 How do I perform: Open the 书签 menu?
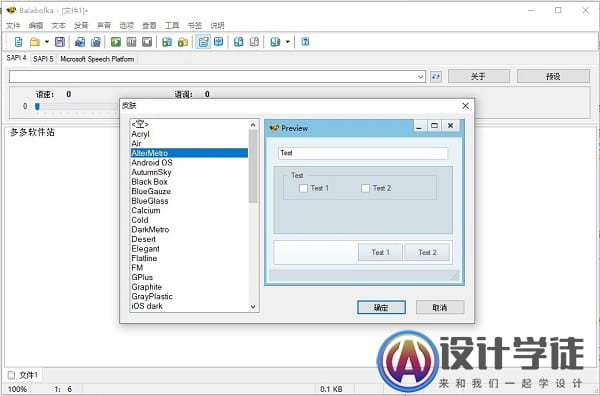pyautogui.click(x=194, y=25)
